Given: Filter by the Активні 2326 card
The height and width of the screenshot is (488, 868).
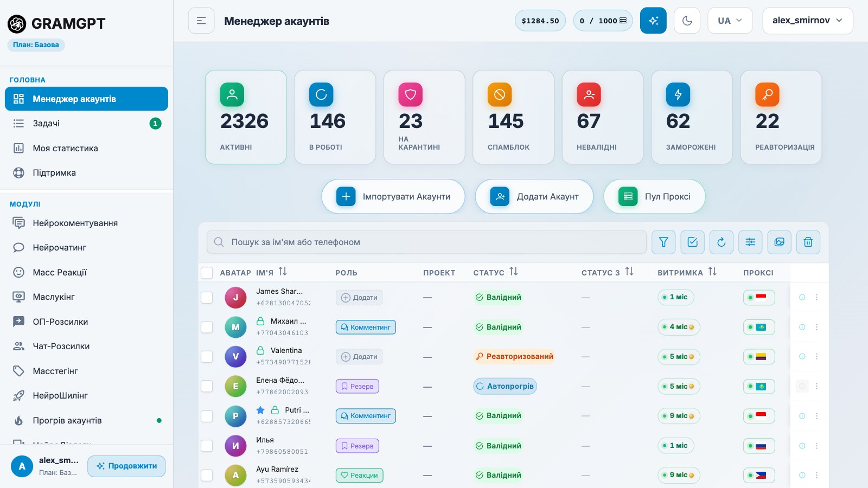Looking at the screenshot, I should click(x=246, y=117).
